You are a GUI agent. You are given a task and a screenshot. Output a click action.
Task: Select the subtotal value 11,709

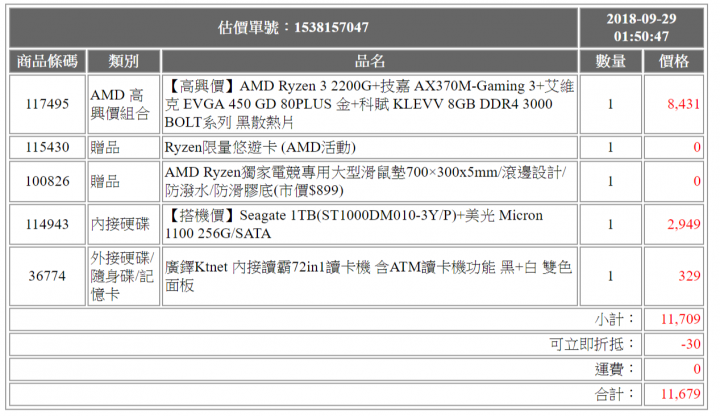coord(681,319)
